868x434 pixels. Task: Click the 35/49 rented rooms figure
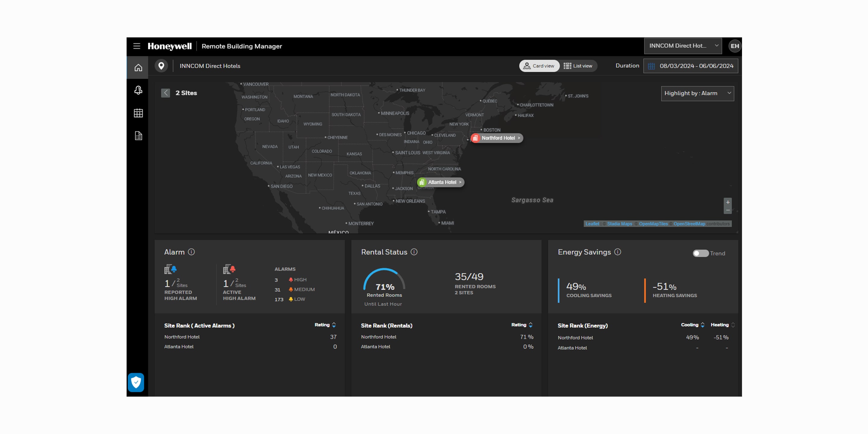pos(469,277)
